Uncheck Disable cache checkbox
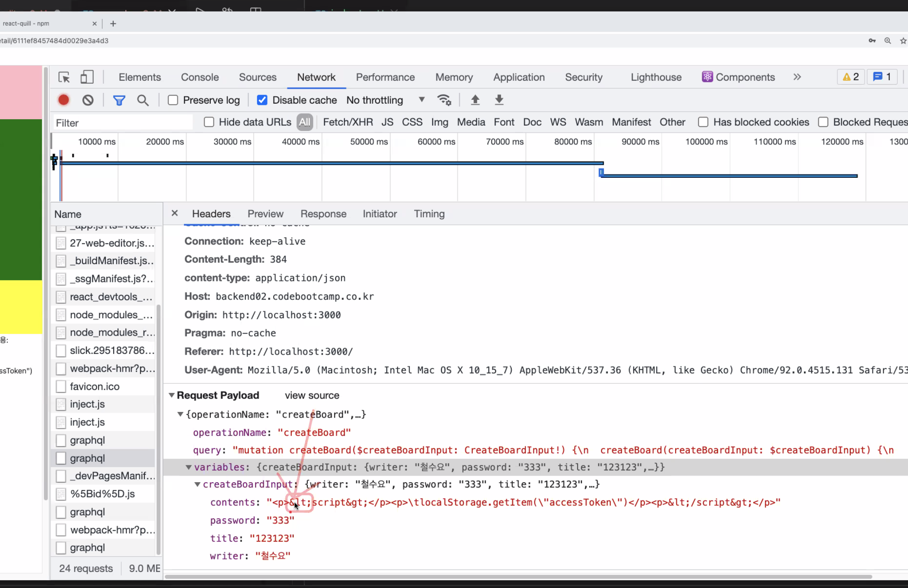 point(262,100)
